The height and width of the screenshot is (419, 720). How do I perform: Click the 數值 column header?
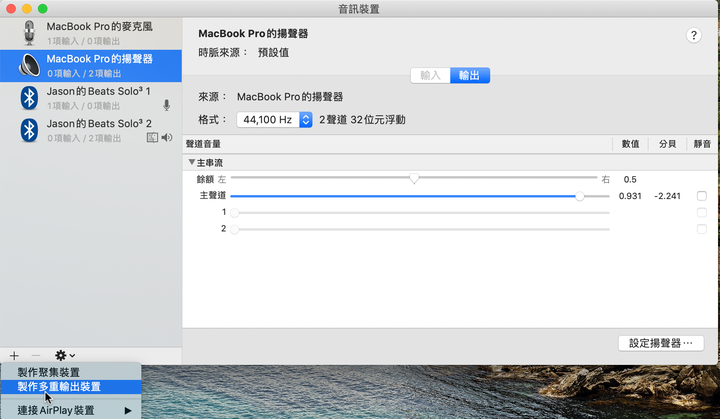click(x=630, y=144)
